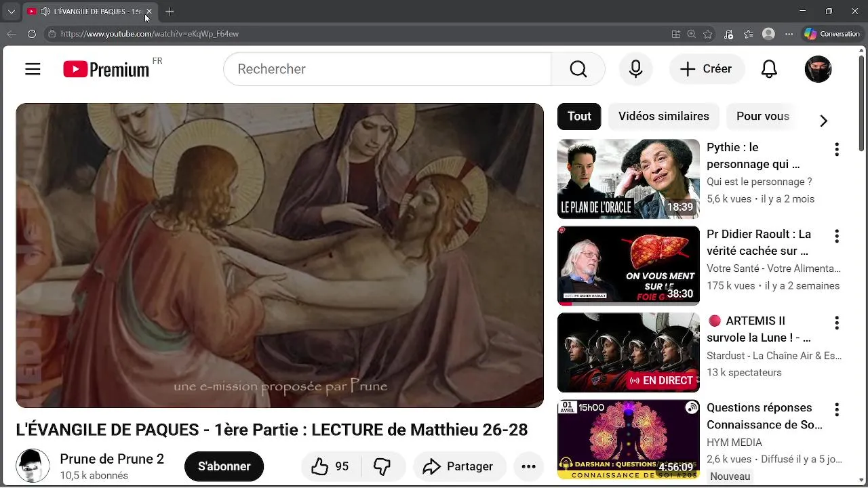
Task: Open the ARTEMIS II live thumbnail
Action: click(x=629, y=352)
